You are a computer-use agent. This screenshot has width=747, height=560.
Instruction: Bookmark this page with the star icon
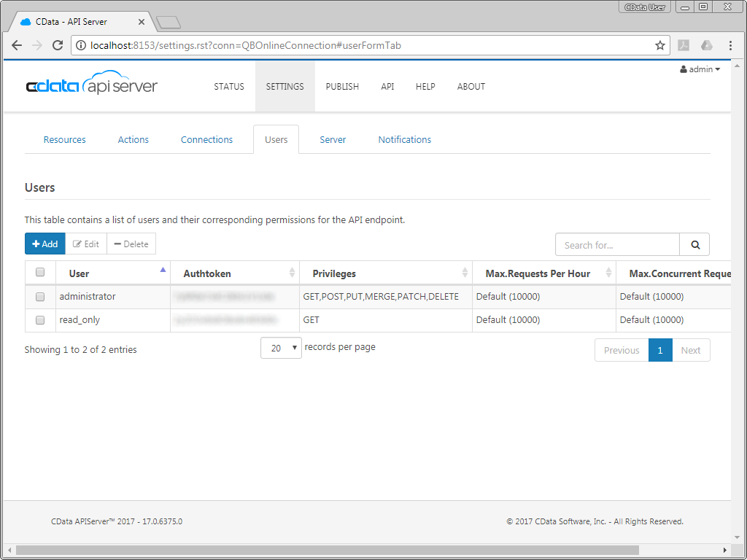pyautogui.click(x=660, y=45)
